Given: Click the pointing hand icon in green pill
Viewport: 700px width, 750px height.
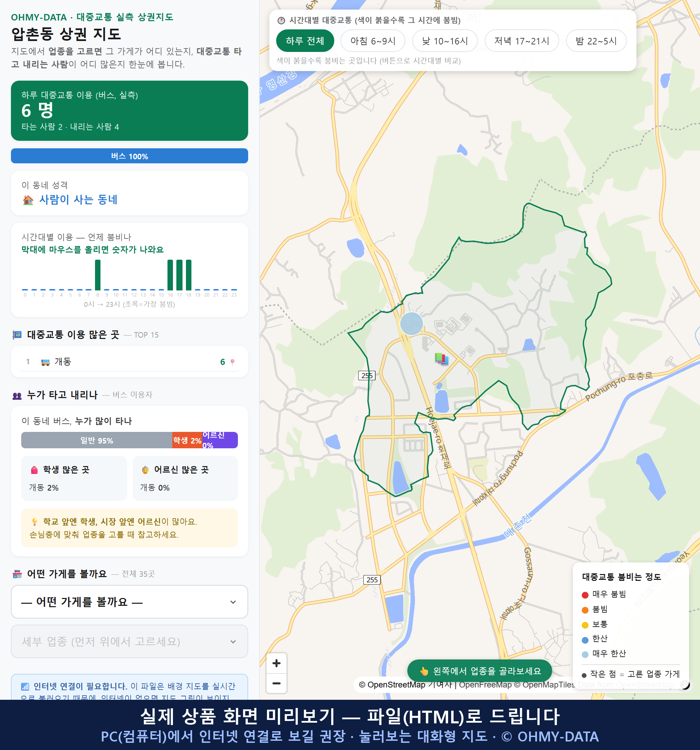Looking at the screenshot, I should click(424, 671).
